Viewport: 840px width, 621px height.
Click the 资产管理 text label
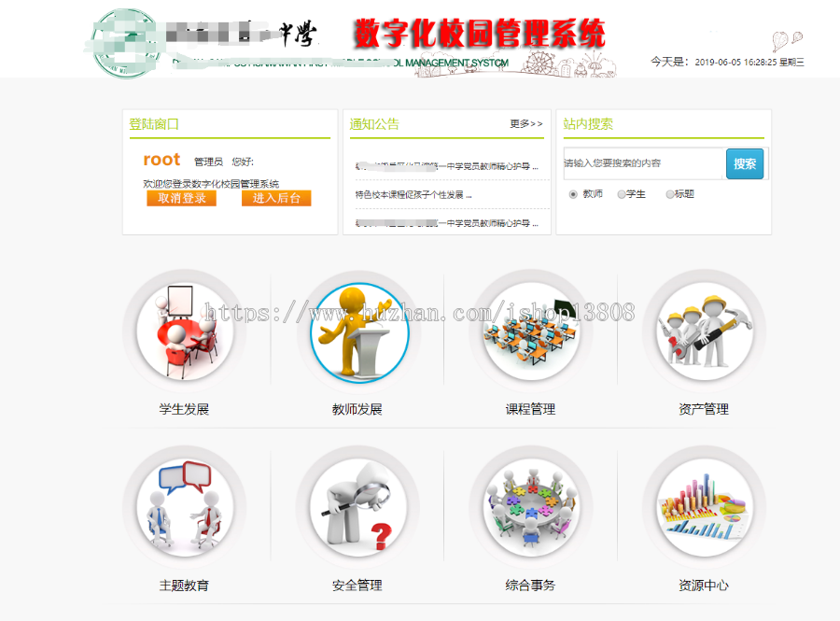click(704, 409)
